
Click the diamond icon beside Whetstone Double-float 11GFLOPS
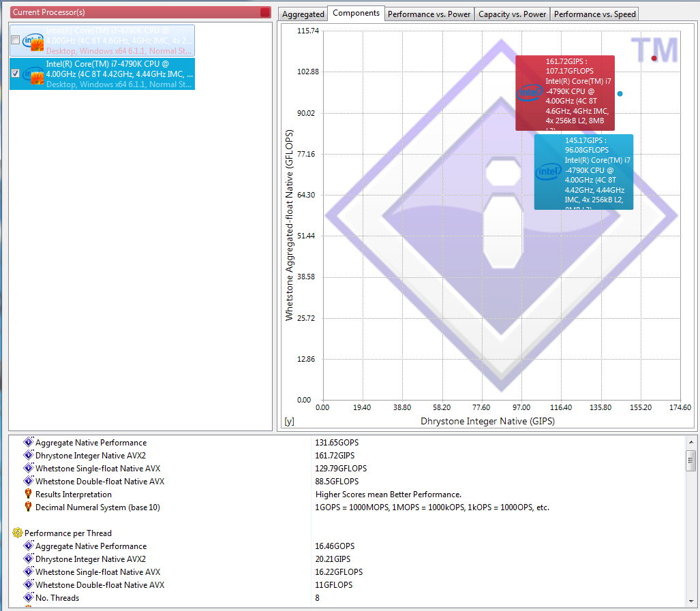tap(29, 584)
